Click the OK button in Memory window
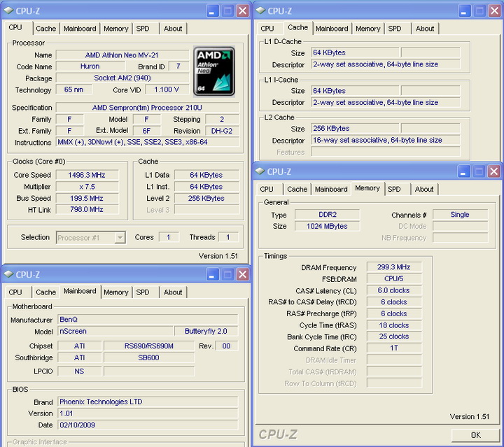This screenshot has width=504, height=447. [x=476, y=435]
